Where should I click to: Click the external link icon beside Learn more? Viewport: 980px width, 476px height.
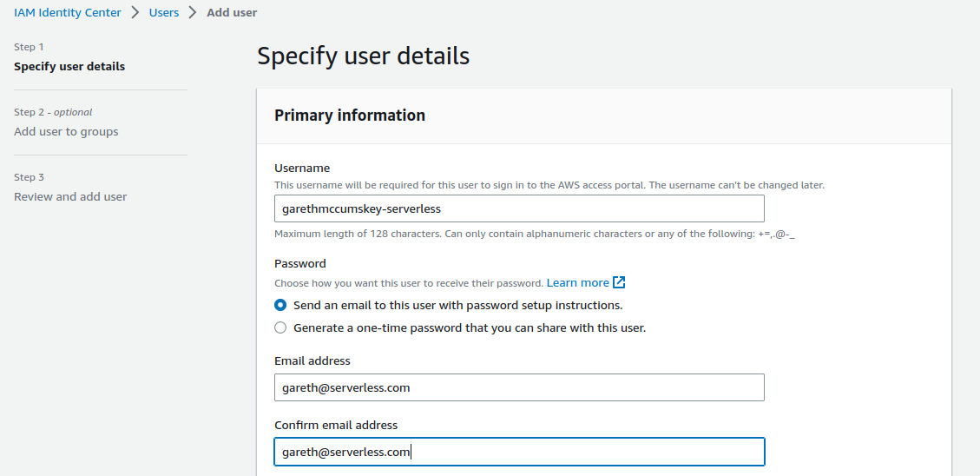(619, 282)
